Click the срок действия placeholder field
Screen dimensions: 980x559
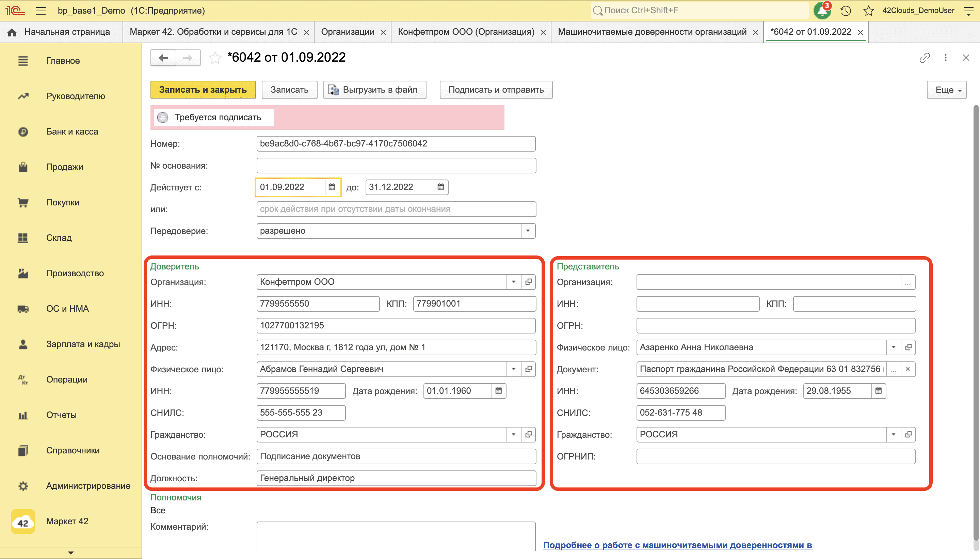(x=396, y=209)
